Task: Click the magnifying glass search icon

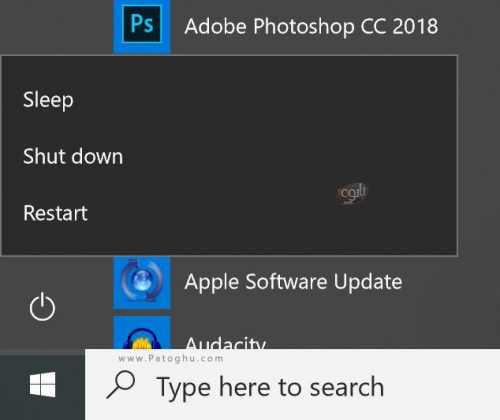Action: click(x=121, y=385)
